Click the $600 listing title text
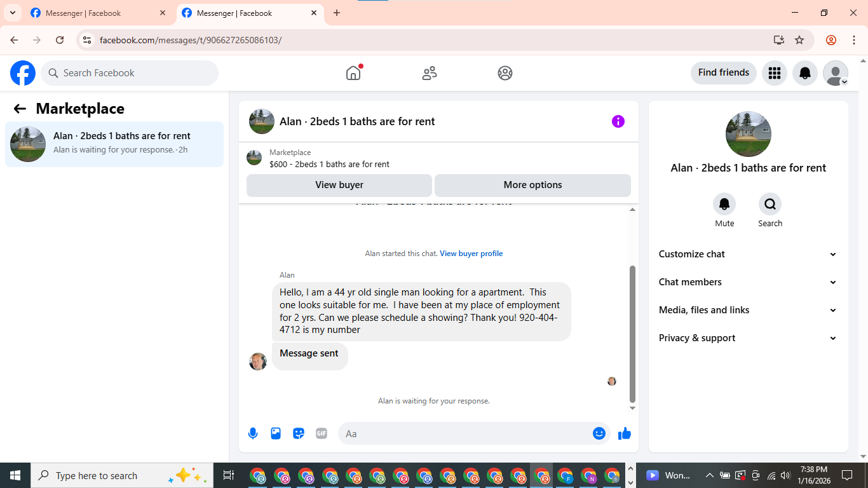 click(x=329, y=164)
